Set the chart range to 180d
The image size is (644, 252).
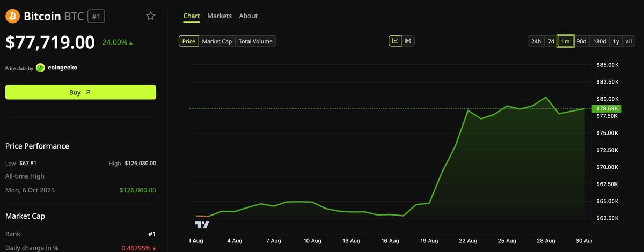point(599,41)
